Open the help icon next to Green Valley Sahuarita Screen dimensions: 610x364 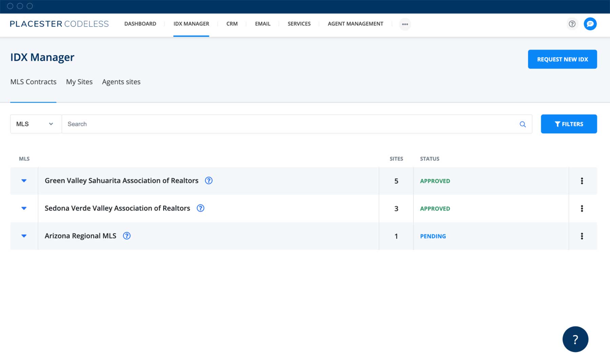tap(209, 181)
